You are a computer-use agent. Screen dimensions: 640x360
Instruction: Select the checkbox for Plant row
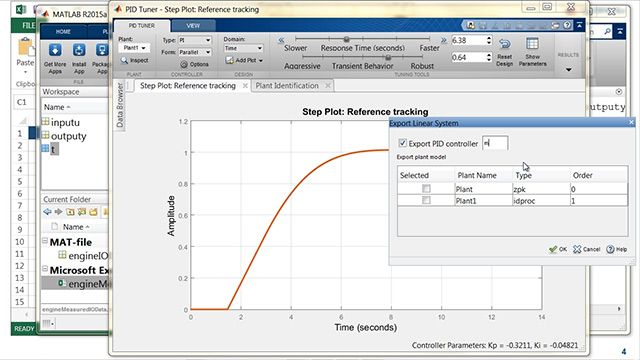[x=426, y=189]
